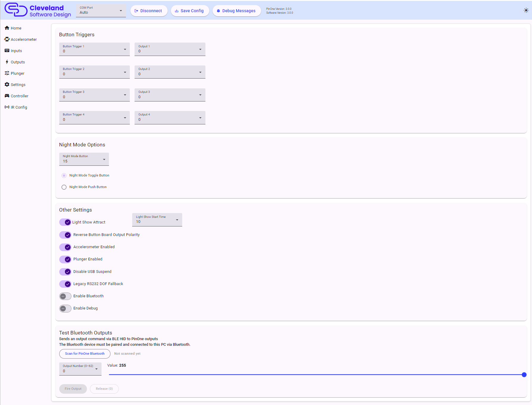Toggle light/dark theme sun icon
This screenshot has width=532, height=405.
526,10
